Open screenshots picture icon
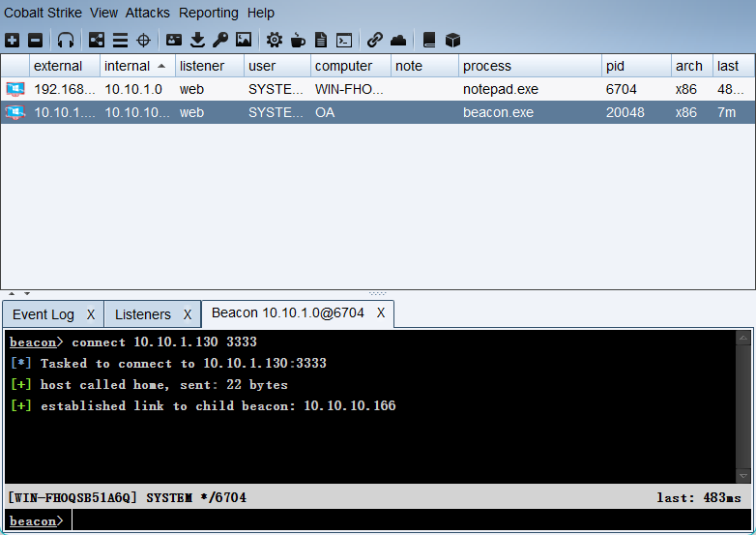Image resolution: width=756 pixels, height=535 pixels. (244, 40)
